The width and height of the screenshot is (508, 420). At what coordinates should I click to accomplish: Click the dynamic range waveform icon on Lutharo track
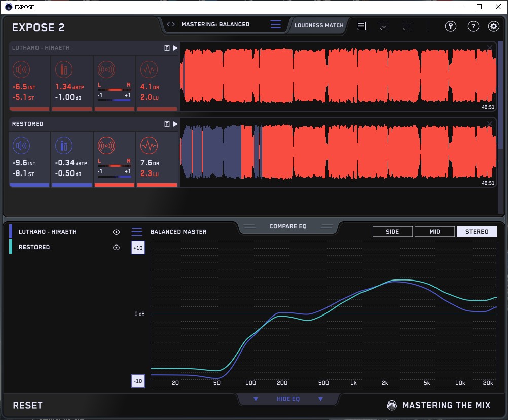[149, 69]
